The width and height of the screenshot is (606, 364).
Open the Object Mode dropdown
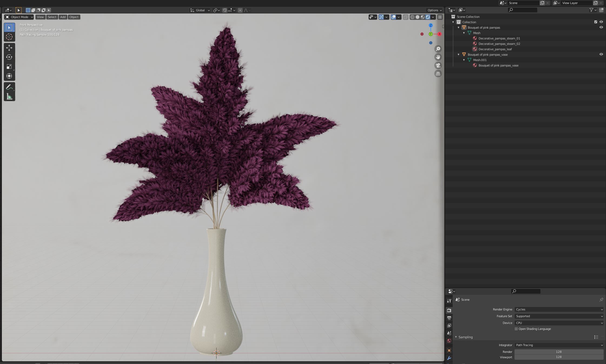19,17
